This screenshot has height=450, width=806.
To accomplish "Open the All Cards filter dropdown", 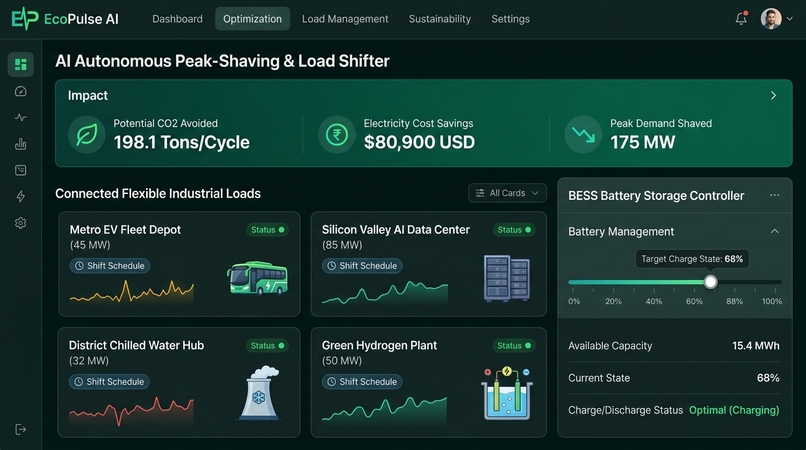I will pyautogui.click(x=507, y=193).
